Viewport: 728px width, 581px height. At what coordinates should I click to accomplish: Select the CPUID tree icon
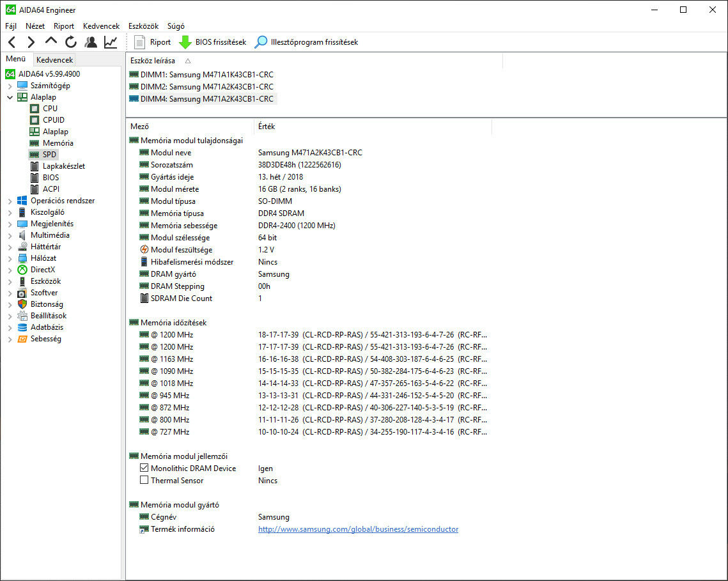35,120
